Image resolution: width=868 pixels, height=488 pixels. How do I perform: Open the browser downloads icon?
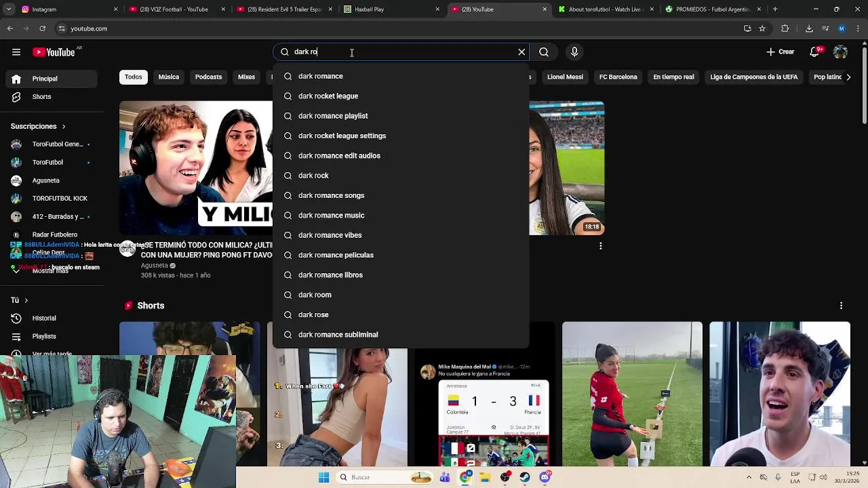809,28
